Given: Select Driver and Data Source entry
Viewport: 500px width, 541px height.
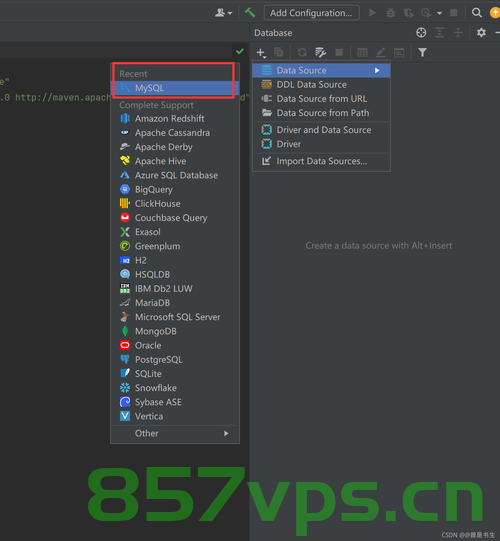Looking at the screenshot, I should [x=321, y=130].
